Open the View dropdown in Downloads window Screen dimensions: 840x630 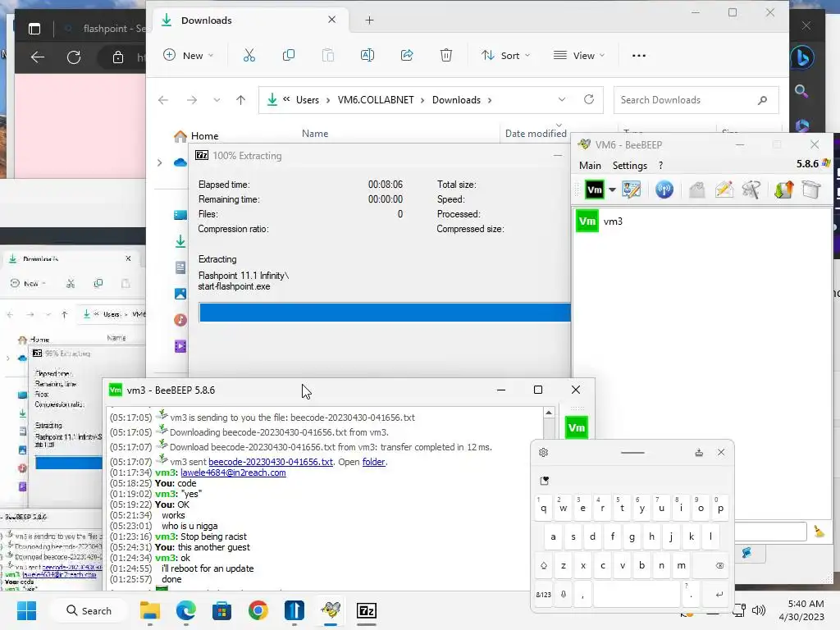[579, 55]
